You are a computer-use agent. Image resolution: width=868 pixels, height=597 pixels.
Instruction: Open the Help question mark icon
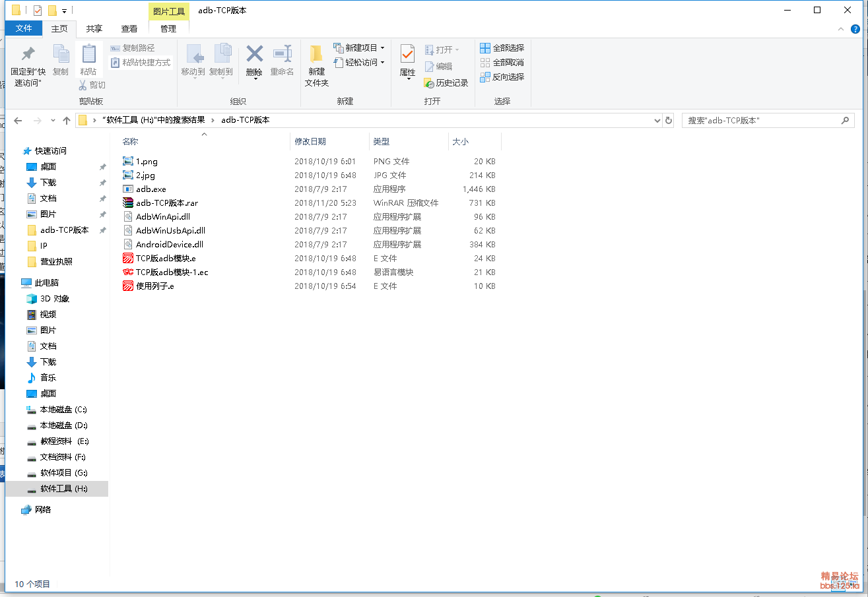click(855, 29)
